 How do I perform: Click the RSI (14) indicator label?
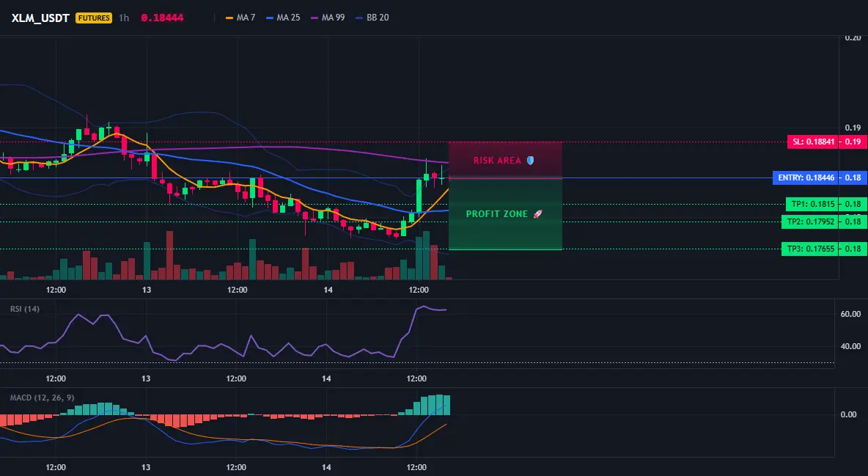tap(25, 309)
